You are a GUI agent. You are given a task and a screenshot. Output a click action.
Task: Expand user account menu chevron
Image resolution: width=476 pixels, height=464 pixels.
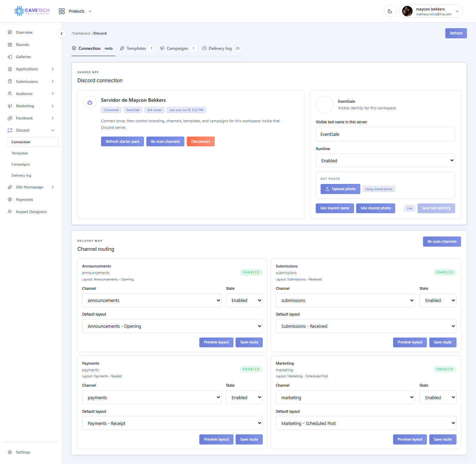coord(457,11)
